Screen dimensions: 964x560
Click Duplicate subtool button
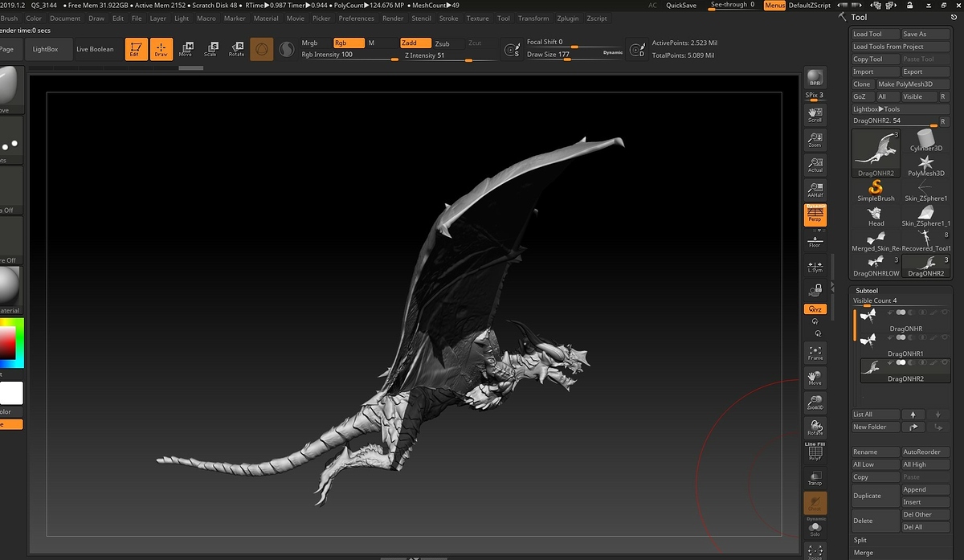pos(876,496)
